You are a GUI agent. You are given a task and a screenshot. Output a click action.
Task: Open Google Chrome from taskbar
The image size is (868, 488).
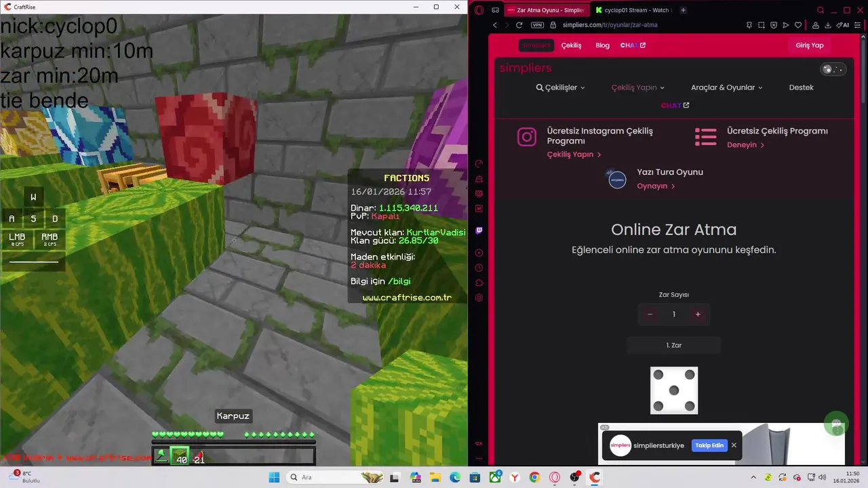pyautogui.click(x=534, y=477)
